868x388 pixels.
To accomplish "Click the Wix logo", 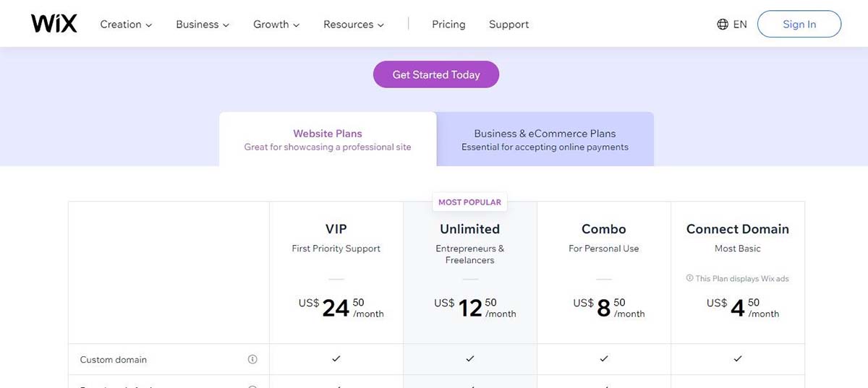I will coord(54,24).
